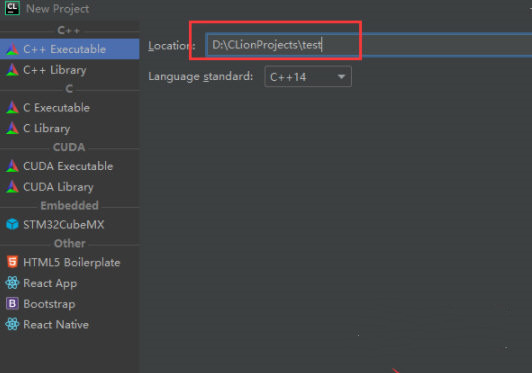Click the CUDA Executable CMake icon
The width and height of the screenshot is (532, 373).
coord(13,166)
